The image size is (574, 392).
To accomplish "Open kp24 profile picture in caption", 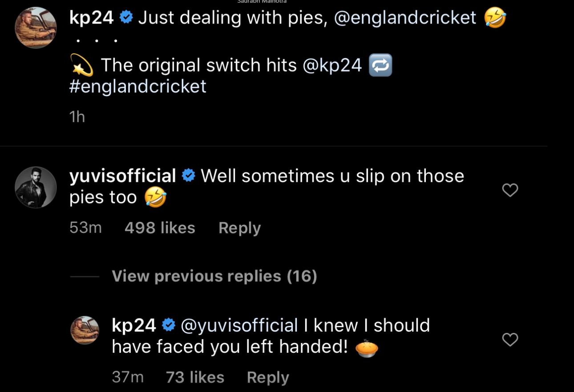I will point(36,28).
